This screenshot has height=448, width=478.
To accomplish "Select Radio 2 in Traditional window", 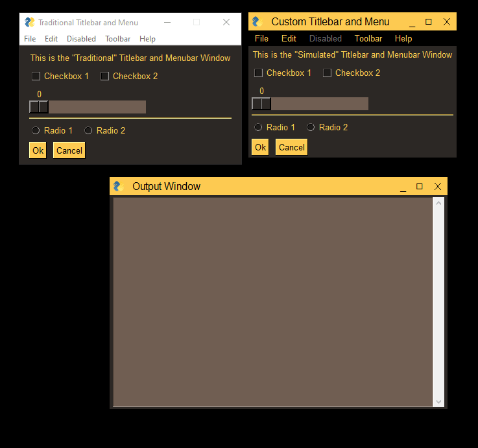I will (x=88, y=131).
